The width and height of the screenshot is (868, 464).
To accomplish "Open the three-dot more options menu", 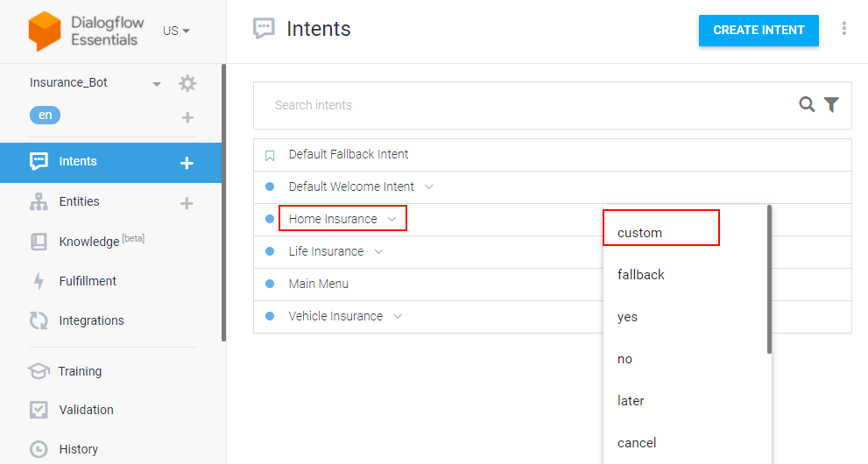I will pos(843,29).
